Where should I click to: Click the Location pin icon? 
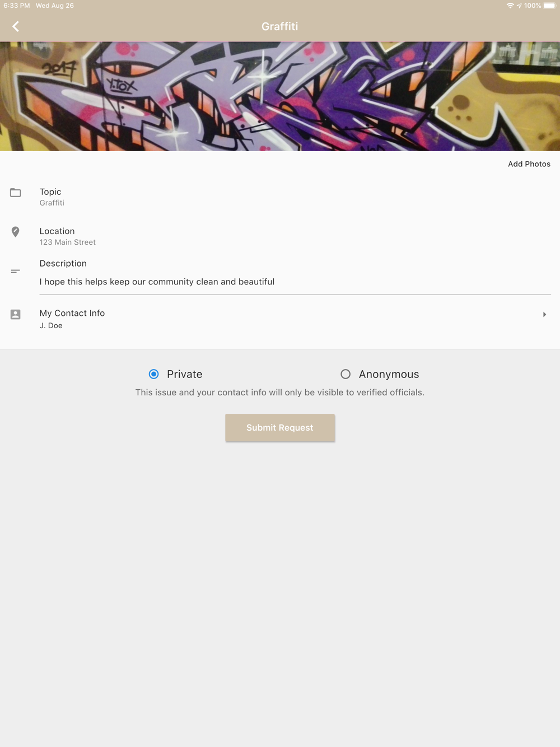[16, 232]
